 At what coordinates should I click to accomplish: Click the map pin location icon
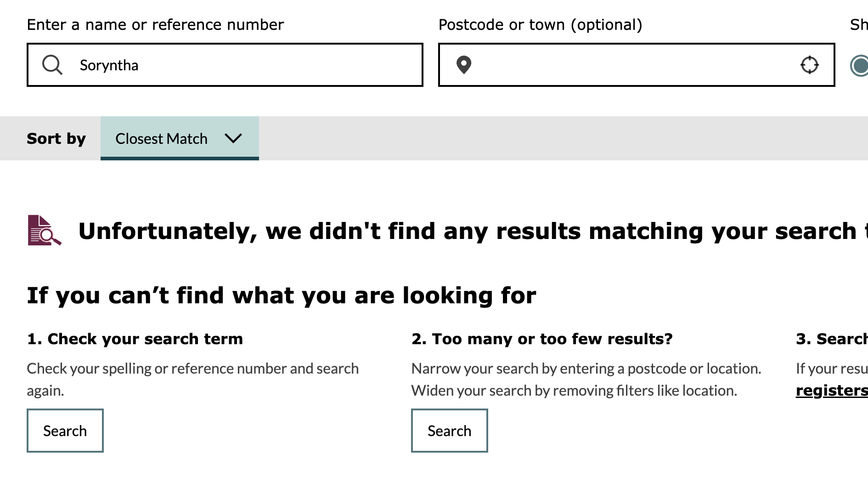click(x=464, y=65)
